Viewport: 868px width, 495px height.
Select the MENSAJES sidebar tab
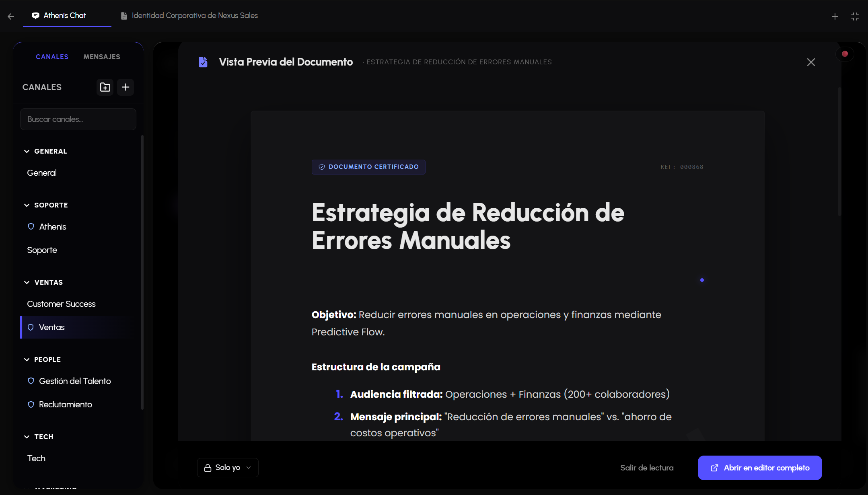(102, 57)
